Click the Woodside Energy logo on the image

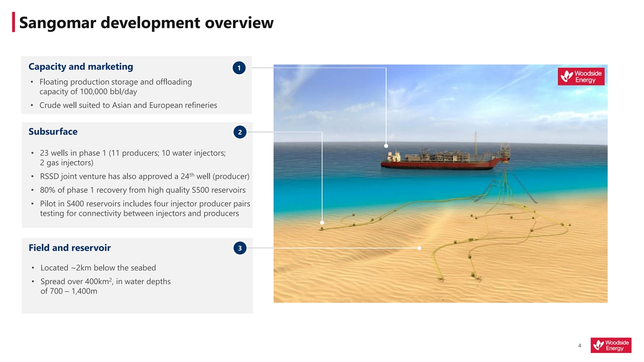(x=581, y=77)
